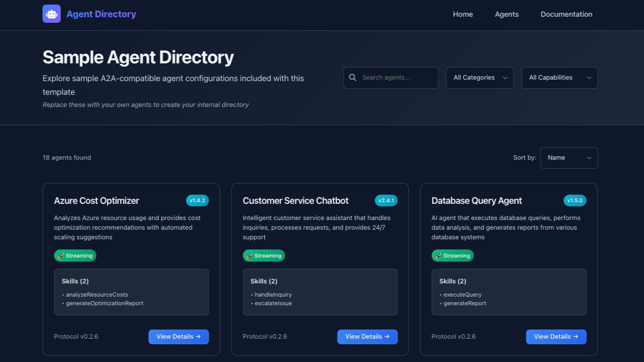Click the robot logo icon in the header
Image resolution: width=644 pixels, height=362 pixels.
(51, 14)
